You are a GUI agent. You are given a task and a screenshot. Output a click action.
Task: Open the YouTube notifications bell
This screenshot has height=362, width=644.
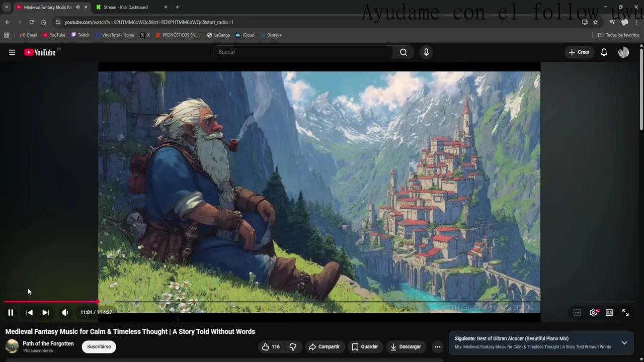(x=604, y=52)
